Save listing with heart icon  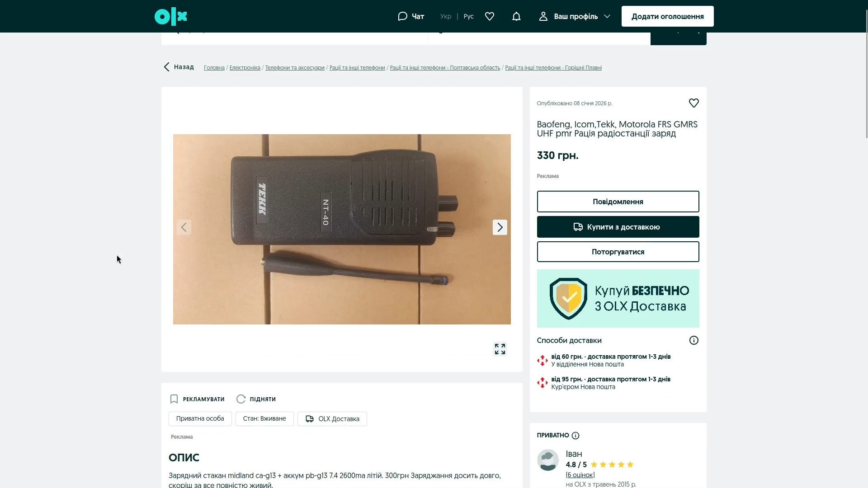click(693, 103)
